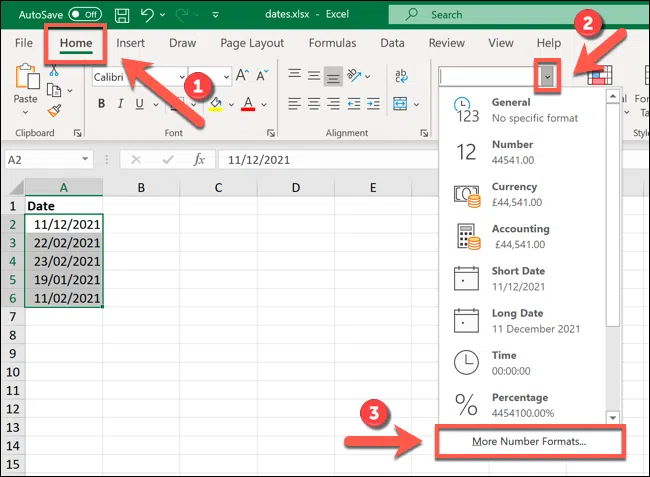This screenshot has height=477, width=650.
Task: Switch to the Formulas tab
Action: click(334, 44)
